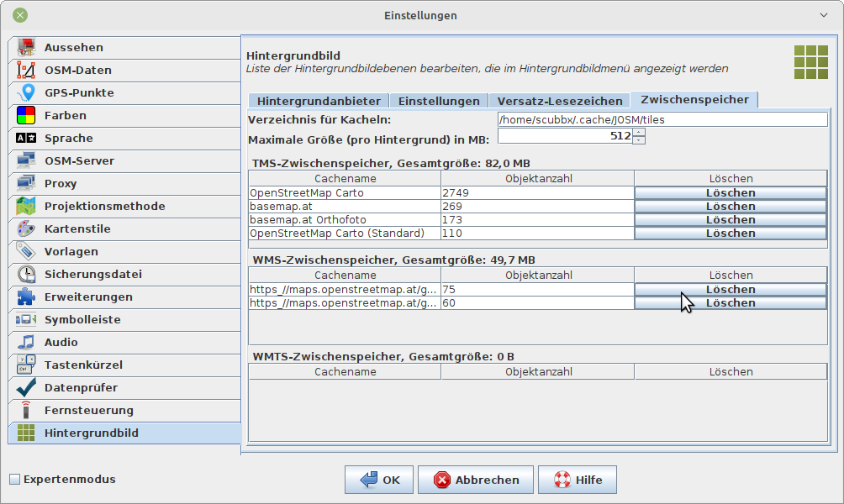
Task: Select the OSM-Daten icon in sidebar
Action: pyautogui.click(x=27, y=71)
